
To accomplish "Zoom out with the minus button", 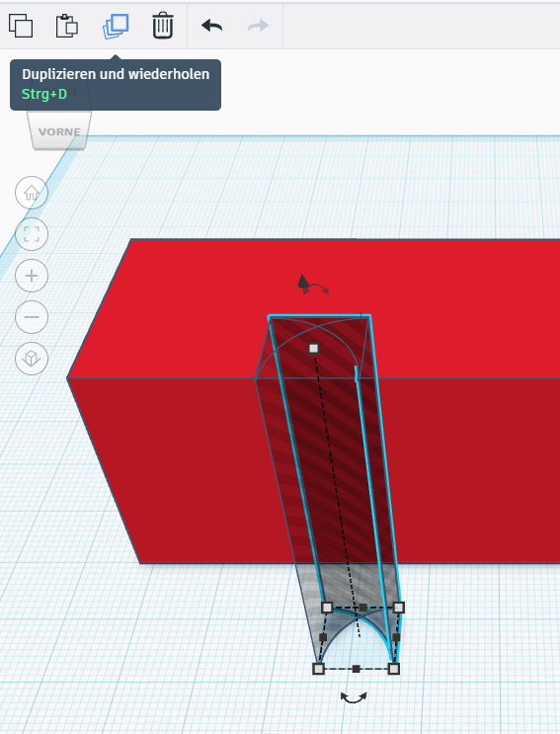I will [x=32, y=317].
